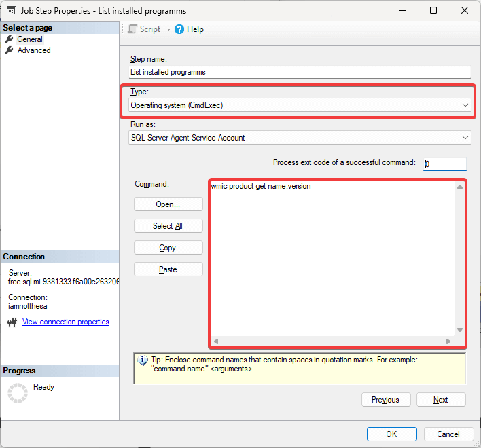The height and width of the screenshot is (448, 481).
Task: Focus the process exit code field
Action: click(445, 164)
